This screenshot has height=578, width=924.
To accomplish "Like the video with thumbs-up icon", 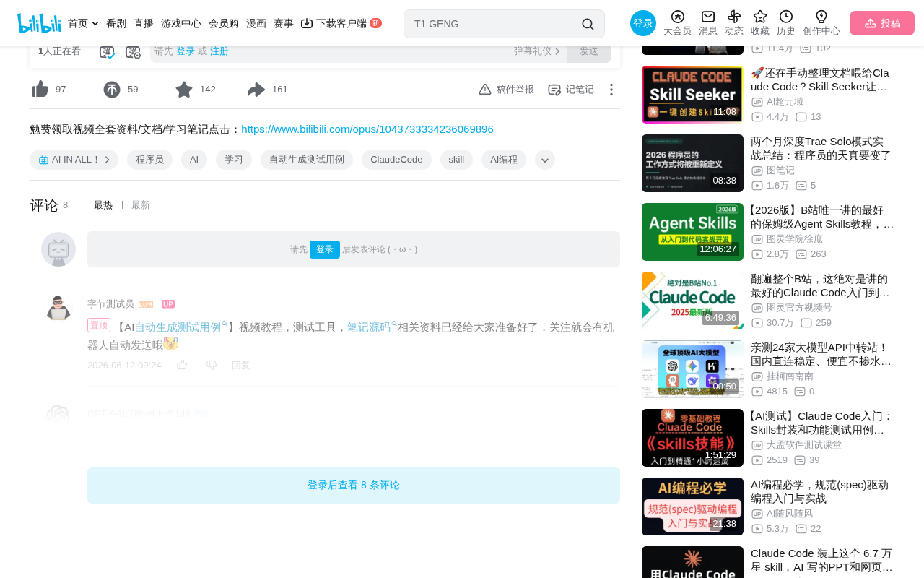I will [x=40, y=90].
